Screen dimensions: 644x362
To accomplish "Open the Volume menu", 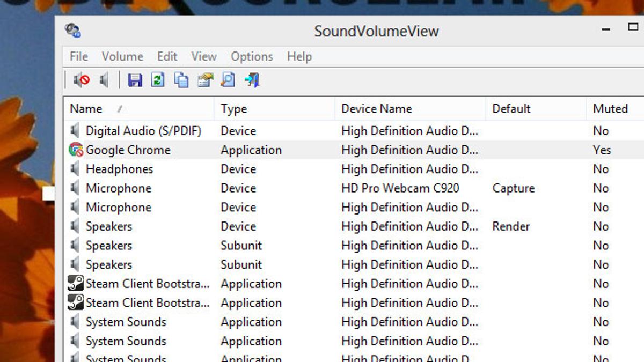I will tap(122, 56).
